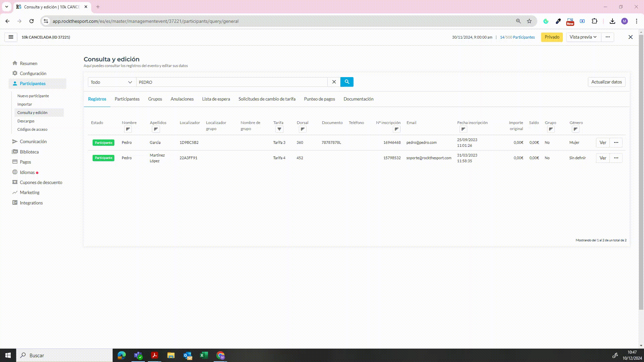Image resolution: width=644 pixels, height=362 pixels.
Task: Switch to the Participantes tab
Action: tap(127, 99)
